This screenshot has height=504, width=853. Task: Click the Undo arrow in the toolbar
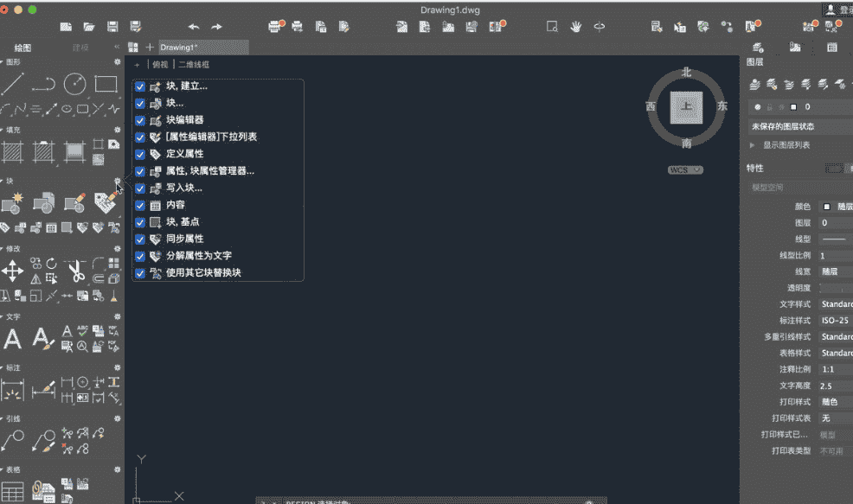[x=193, y=27]
